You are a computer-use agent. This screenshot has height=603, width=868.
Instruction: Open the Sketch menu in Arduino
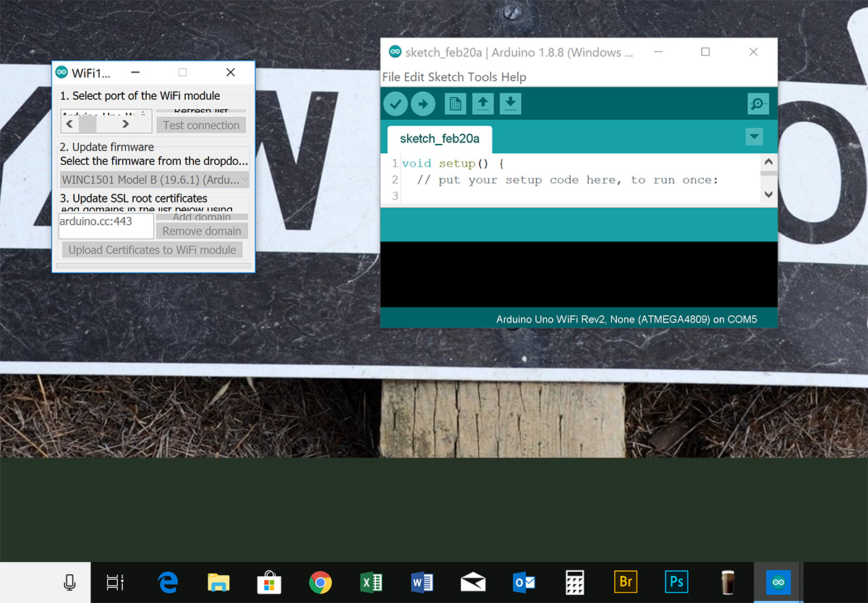(446, 77)
